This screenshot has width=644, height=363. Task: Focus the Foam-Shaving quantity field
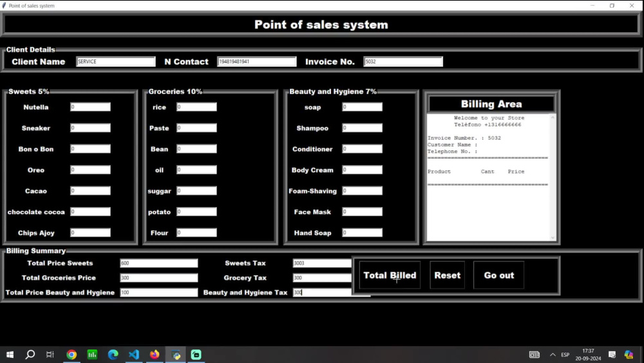pos(362,191)
